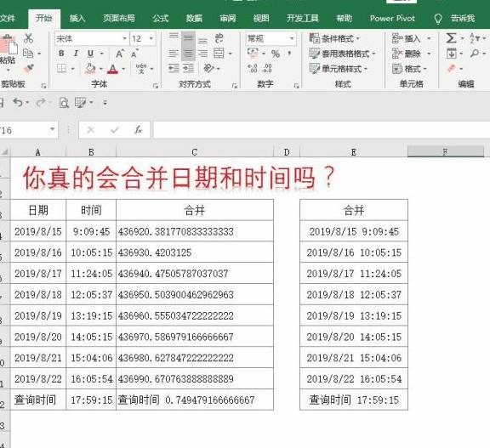Click into the formula bar
490x448 pixels.
tap(322, 129)
